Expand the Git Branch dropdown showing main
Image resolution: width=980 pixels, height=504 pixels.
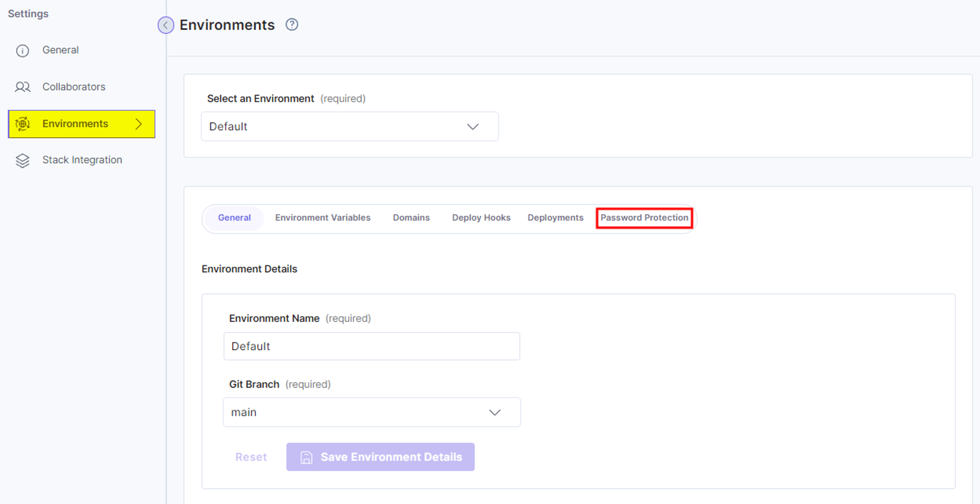pyautogui.click(x=372, y=412)
